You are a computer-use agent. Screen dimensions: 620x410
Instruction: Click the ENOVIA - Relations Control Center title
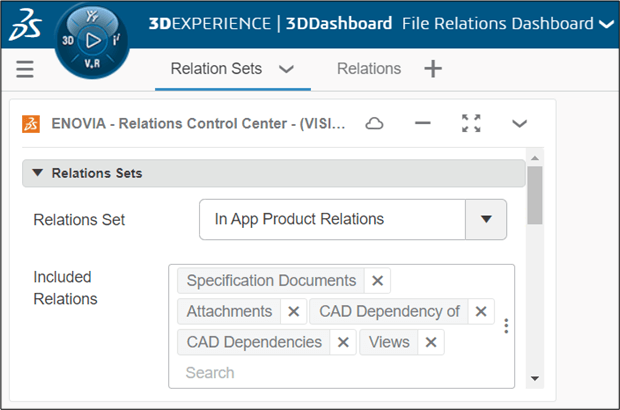[198, 124]
